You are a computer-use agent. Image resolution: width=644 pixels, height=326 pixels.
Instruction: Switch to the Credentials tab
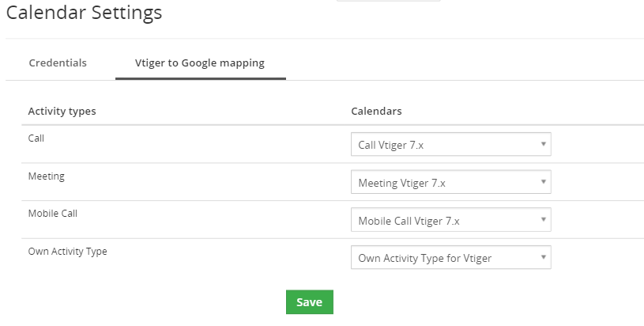[58, 63]
